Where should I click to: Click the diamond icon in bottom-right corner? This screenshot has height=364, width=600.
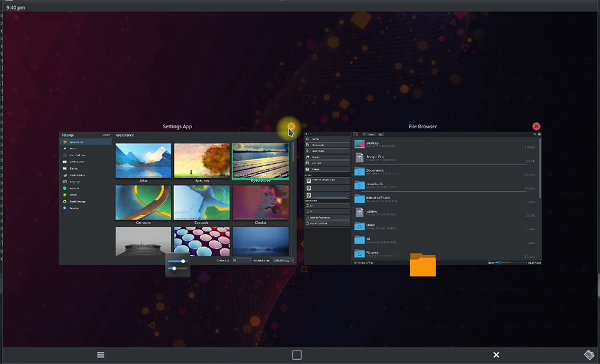coord(590,355)
